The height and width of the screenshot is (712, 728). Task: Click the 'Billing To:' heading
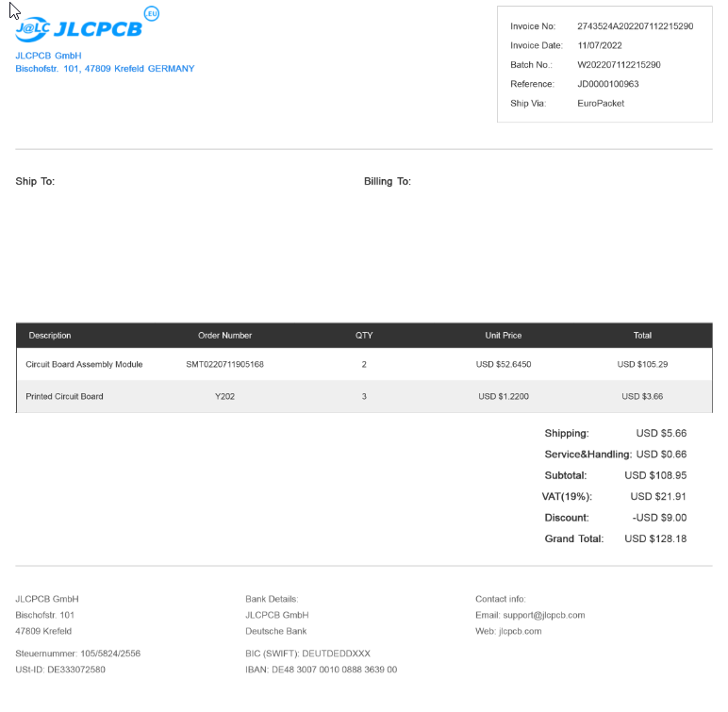388,182
